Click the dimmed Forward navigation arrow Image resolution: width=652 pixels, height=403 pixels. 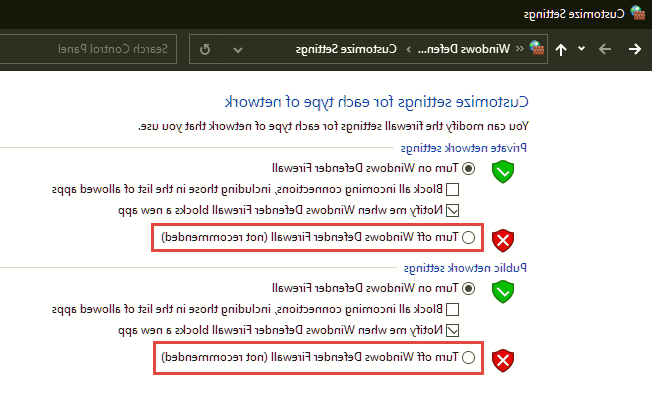click(605, 49)
